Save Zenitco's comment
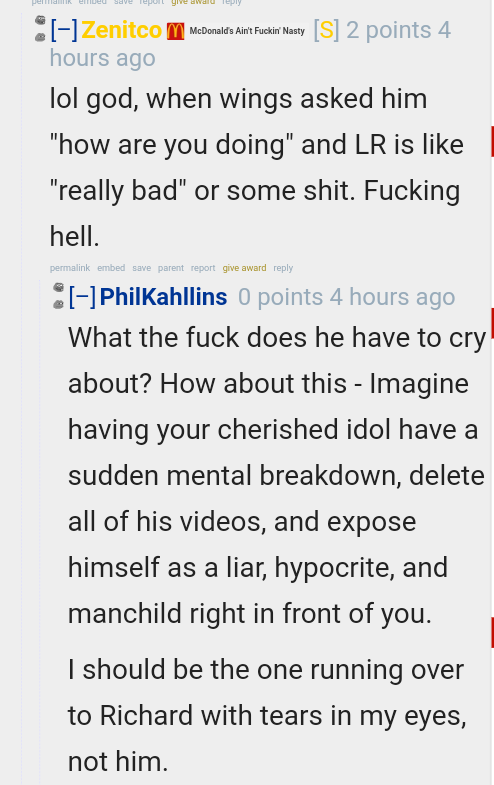494x785 pixels. [142, 268]
